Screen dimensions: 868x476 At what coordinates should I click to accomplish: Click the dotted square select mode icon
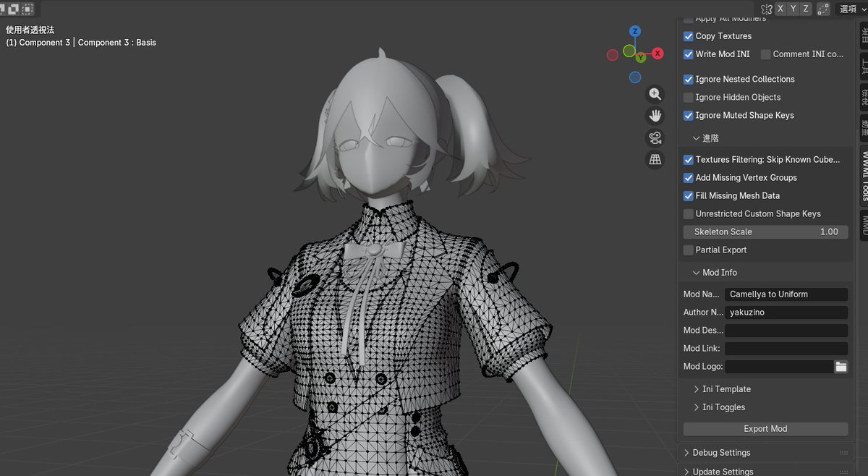tap(27, 9)
